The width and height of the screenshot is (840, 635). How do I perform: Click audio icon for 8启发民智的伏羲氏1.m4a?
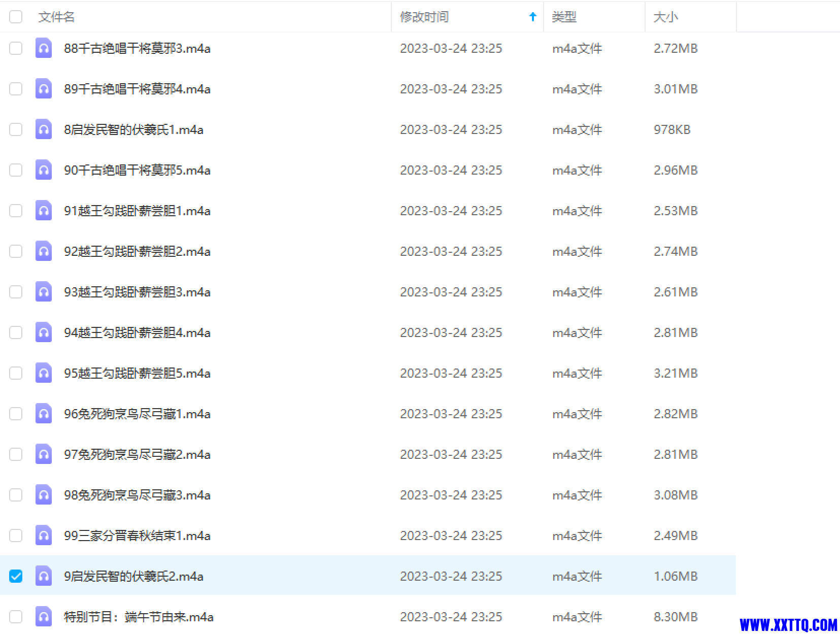[44, 129]
